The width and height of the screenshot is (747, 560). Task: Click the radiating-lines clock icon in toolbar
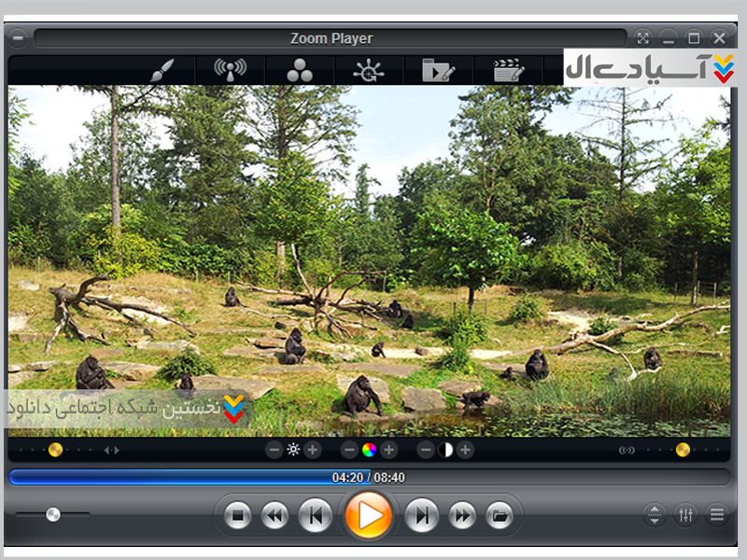(368, 70)
